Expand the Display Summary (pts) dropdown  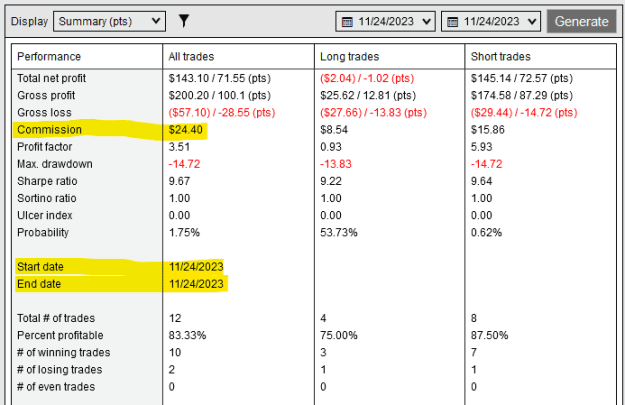[110, 21]
